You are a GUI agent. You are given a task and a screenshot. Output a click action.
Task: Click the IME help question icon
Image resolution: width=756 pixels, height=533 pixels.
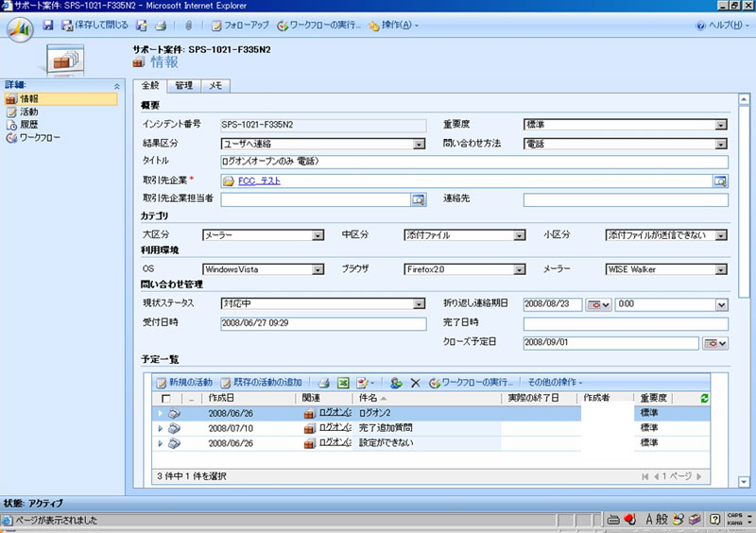[714, 520]
